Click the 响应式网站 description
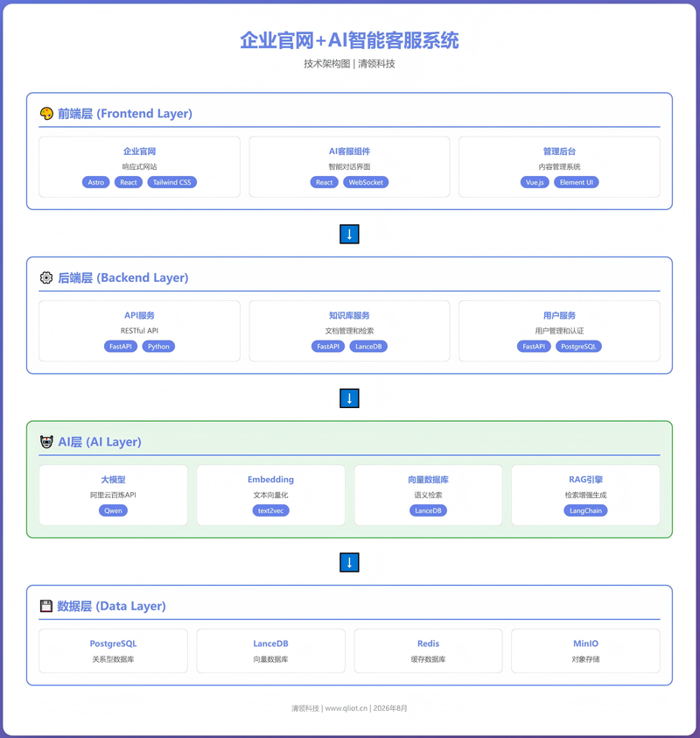This screenshot has width=700, height=738. pyautogui.click(x=139, y=166)
